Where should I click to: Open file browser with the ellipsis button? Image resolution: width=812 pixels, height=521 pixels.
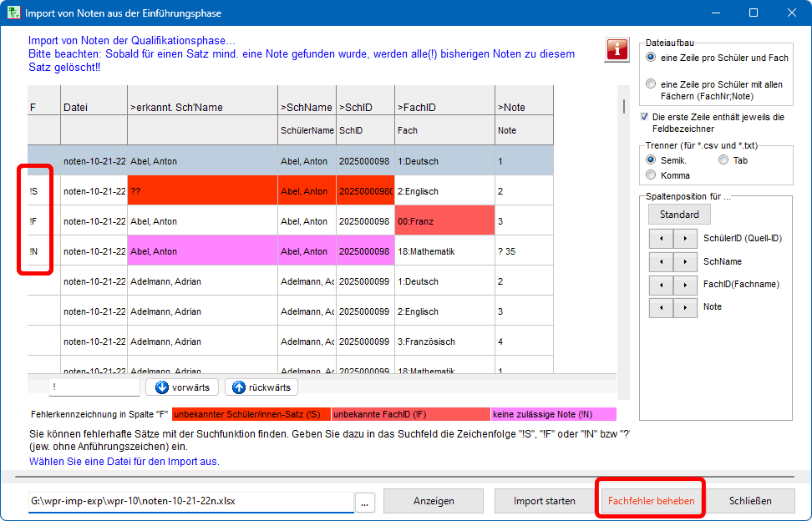click(x=364, y=502)
